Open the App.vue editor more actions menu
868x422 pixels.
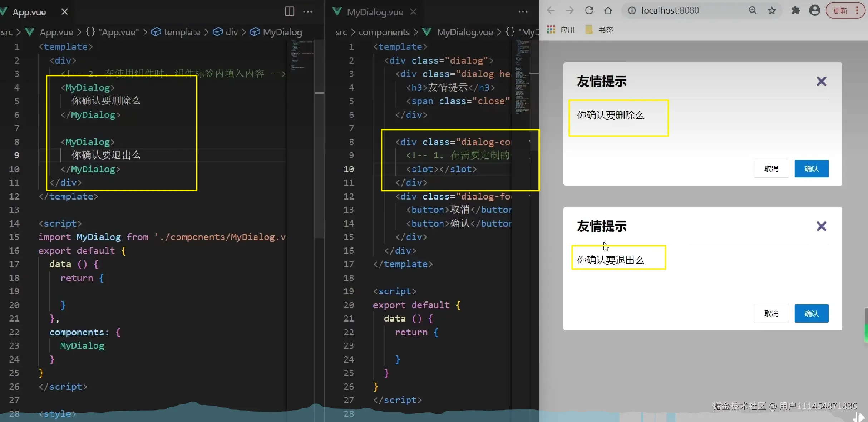click(x=308, y=11)
